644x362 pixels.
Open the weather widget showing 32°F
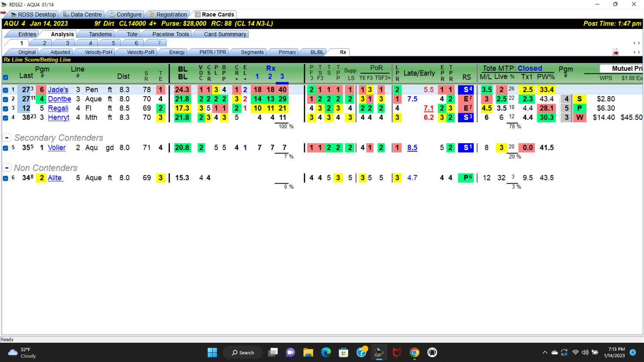click(x=22, y=353)
